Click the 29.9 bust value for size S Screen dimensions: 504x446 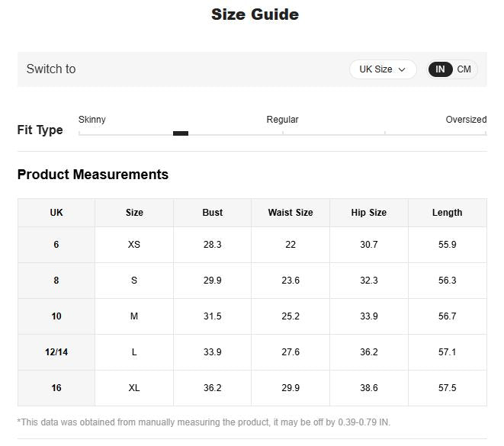(x=213, y=281)
